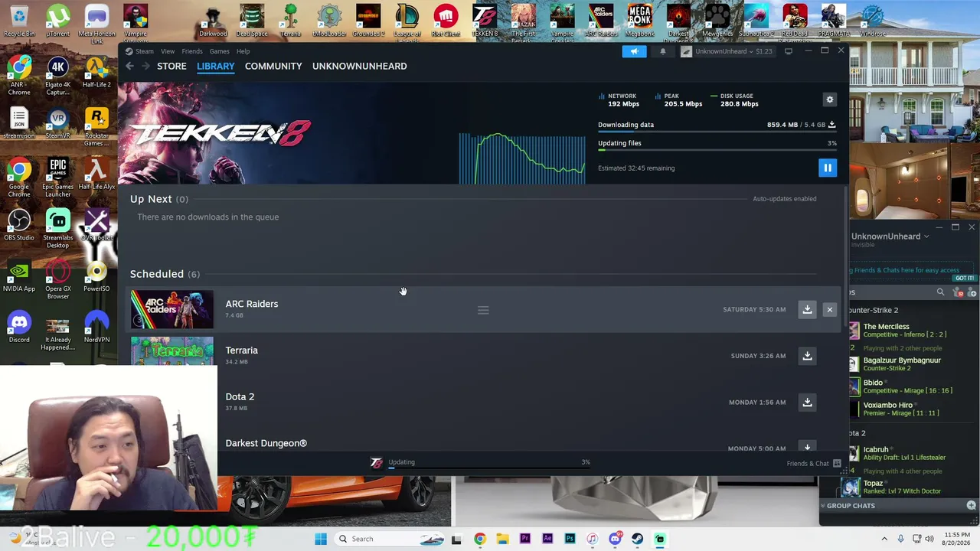This screenshot has height=551, width=980.
Task: Open ARC Raiders game thumbnail
Action: [x=172, y=309]
